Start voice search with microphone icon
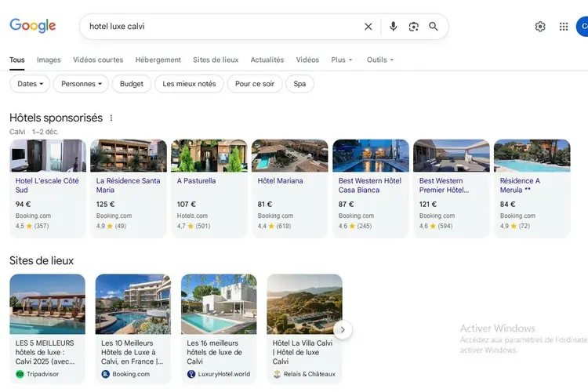This screenshot has height=392, width=588. 394,27
